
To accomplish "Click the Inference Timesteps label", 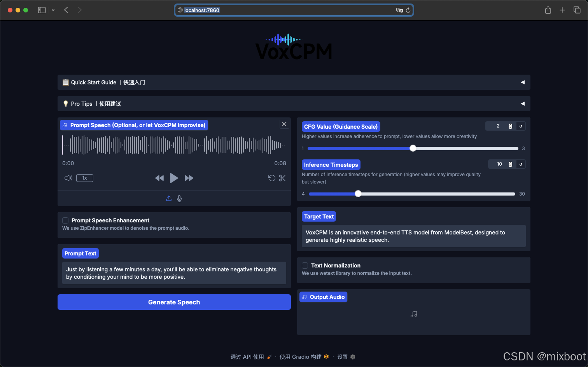I will point(331,165).
